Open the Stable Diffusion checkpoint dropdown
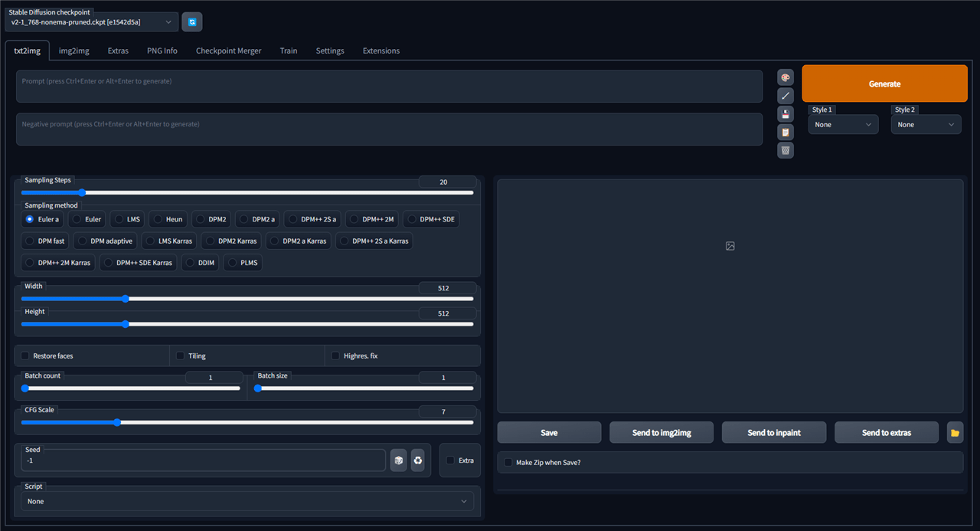980x531 pixels. click(x=92, y=22)
